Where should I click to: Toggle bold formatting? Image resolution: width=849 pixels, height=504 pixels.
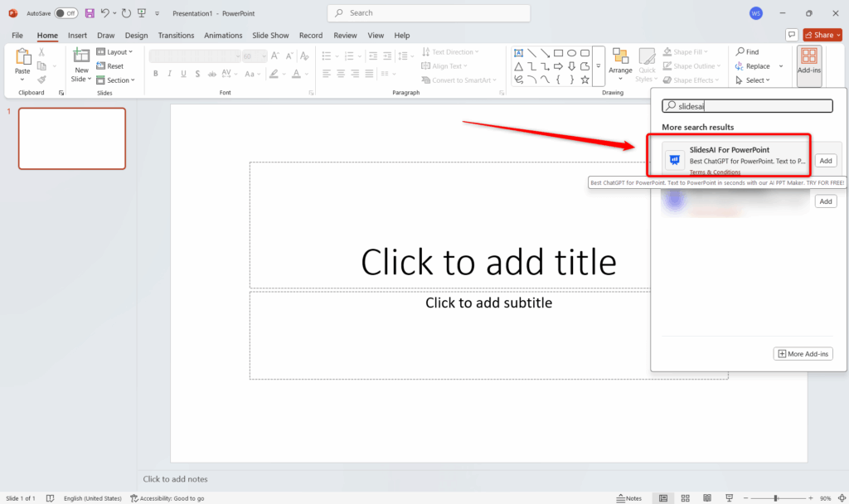coord(155,74)
